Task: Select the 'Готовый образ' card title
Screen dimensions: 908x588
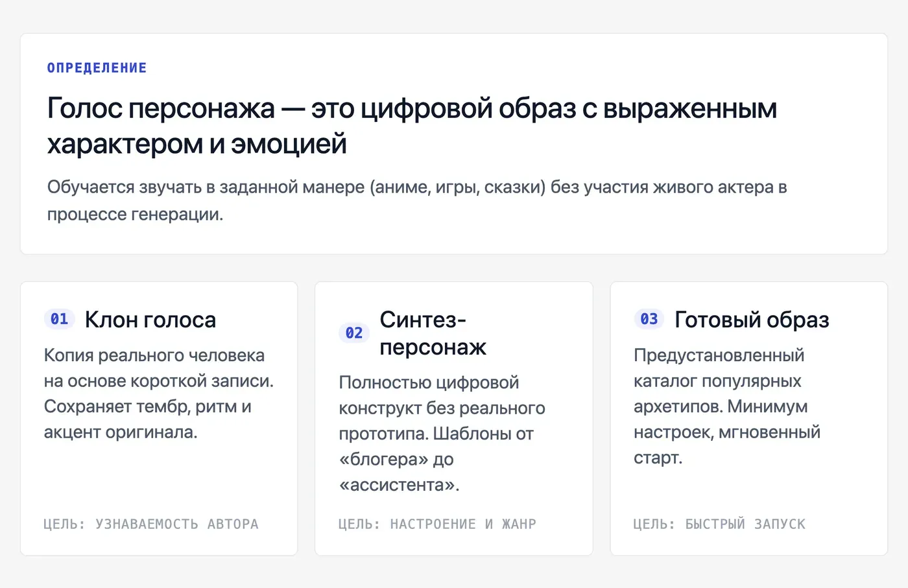Action: pos(752,320)
